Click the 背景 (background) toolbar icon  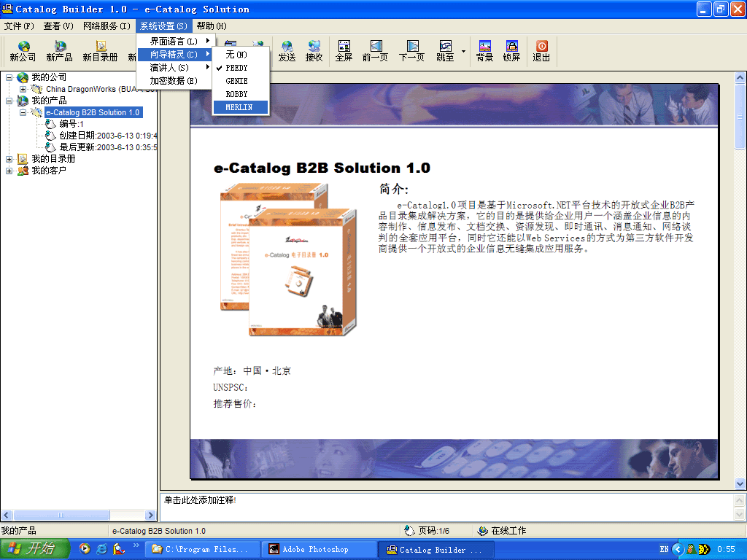click(x=484, y=51)
